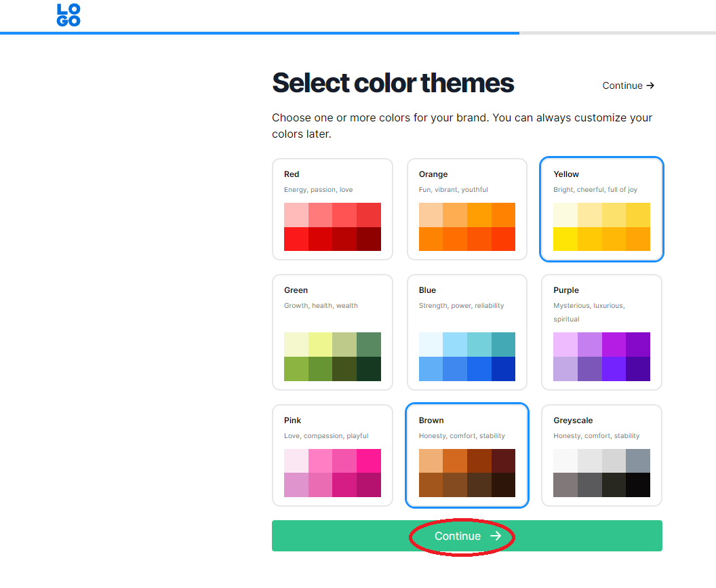Image resolution: width=716 pixels, height=588 pixels.
Task: Deselect the Yellow color theme card
Action: [x=601, y=210]
